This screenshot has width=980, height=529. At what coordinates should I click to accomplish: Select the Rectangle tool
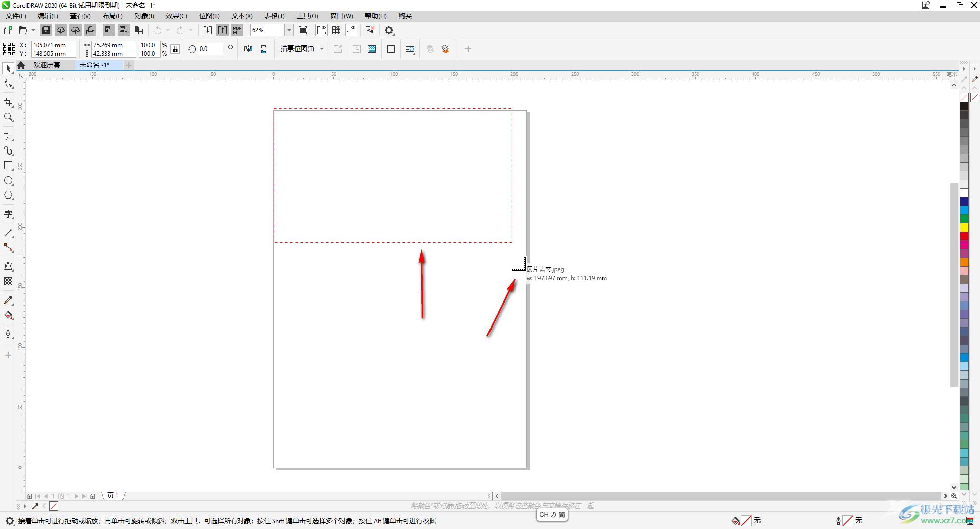tap(8, 166)
